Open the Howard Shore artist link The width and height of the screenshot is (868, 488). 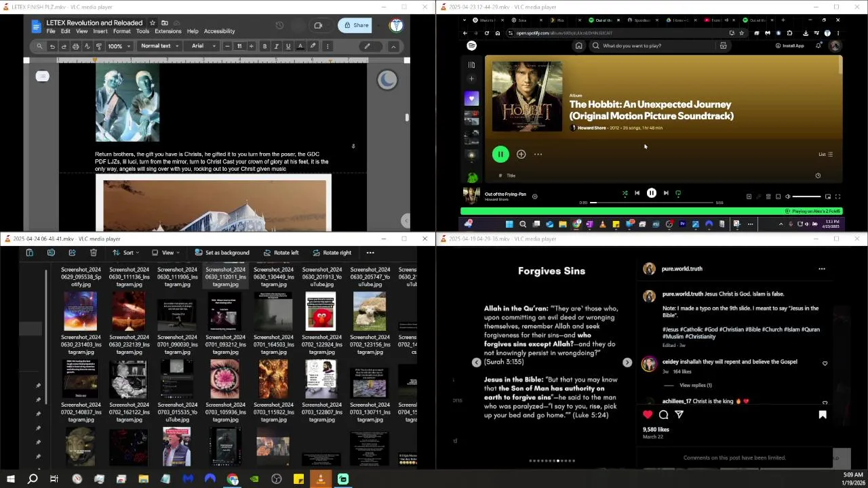tap(591, 127)
